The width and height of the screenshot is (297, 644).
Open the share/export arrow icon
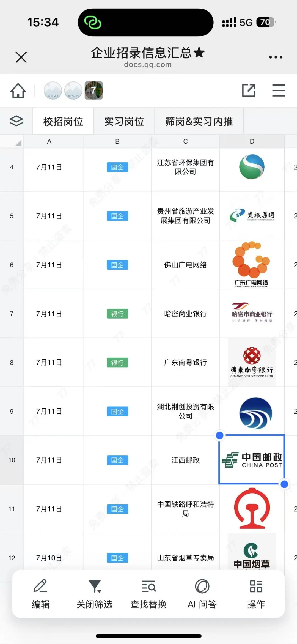(x=249, y=90)
